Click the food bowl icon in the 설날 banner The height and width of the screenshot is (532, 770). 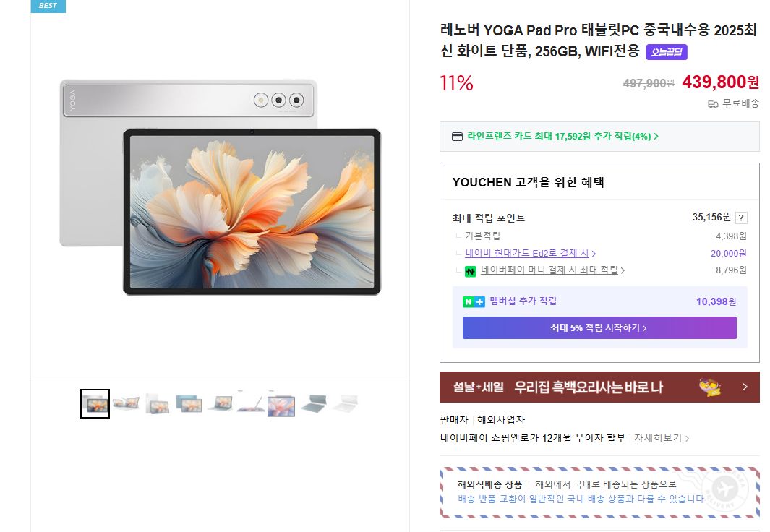[709, 387]
